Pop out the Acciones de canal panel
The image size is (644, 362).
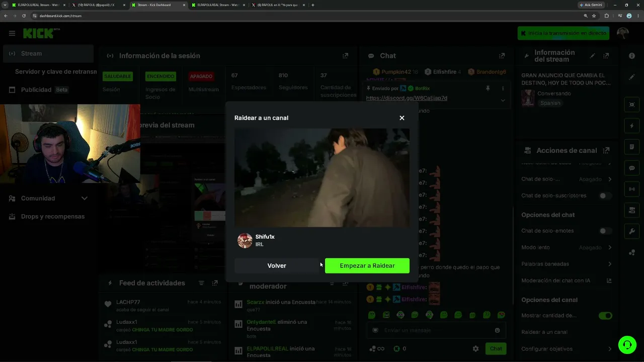[x=606, y=150]
